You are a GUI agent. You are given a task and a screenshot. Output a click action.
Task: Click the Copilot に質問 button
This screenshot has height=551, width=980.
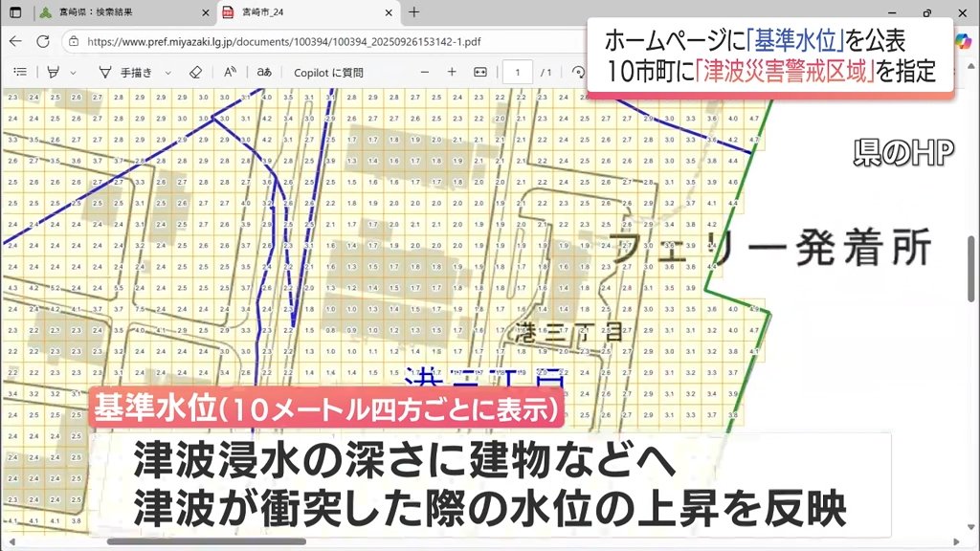coord(328,72)
